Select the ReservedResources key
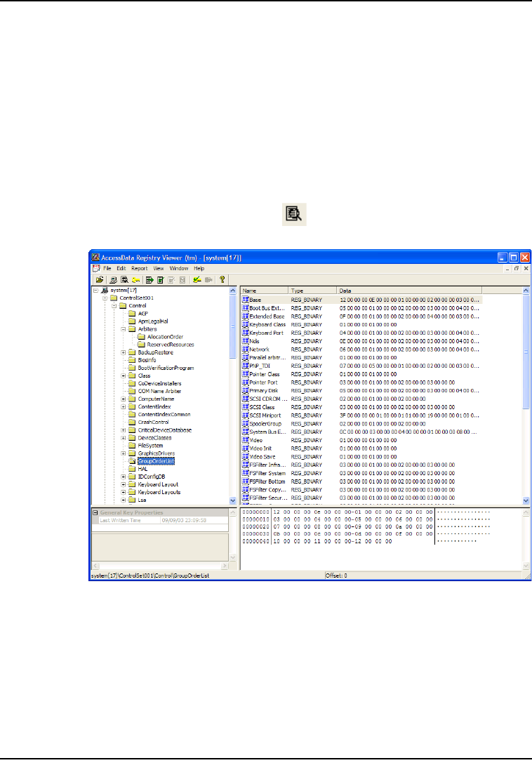The height and width of the screenshot is (784, 532). [x=171, y=345]
